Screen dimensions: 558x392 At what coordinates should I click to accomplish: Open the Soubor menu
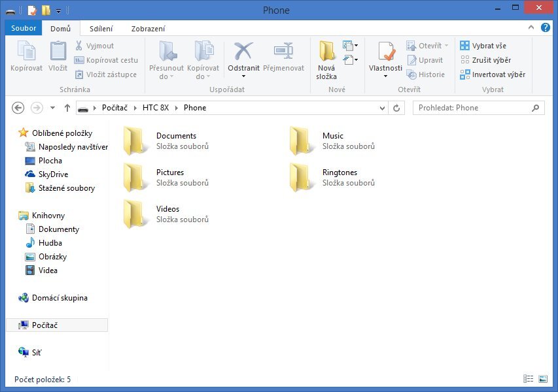click(24, 28)
